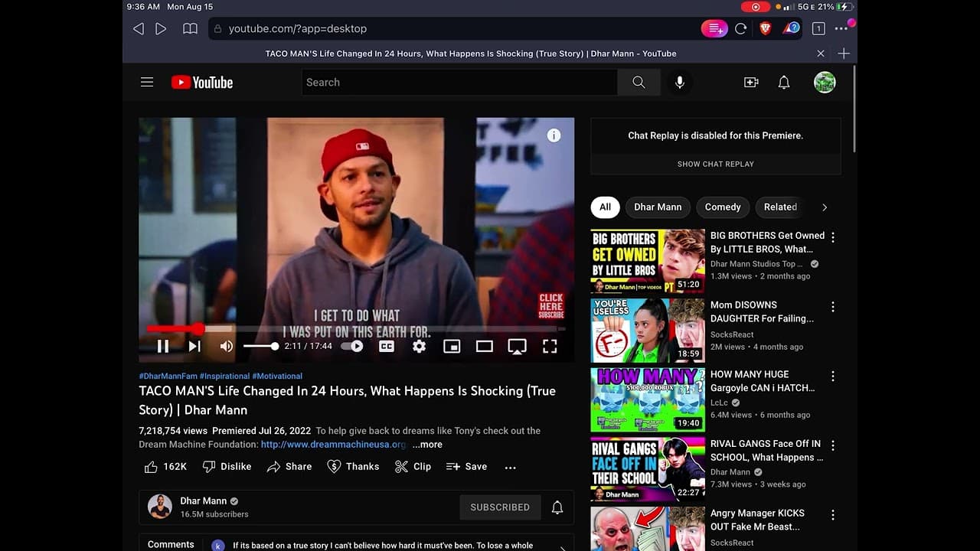Image resolution: width=980 pixels, height=551 pixels.
Task: Go back with browser back arrow
Action: click(139, 28)
